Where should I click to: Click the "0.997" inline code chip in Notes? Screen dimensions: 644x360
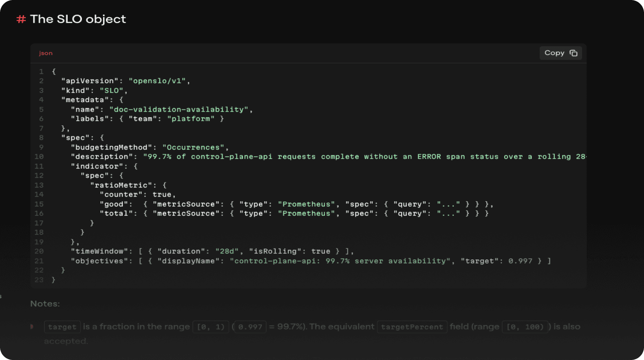(x=250, y=327)
